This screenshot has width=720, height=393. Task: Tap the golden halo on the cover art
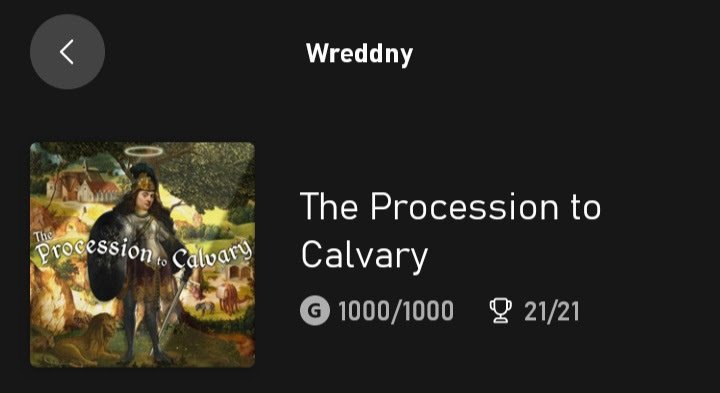(x=143, y=151)
